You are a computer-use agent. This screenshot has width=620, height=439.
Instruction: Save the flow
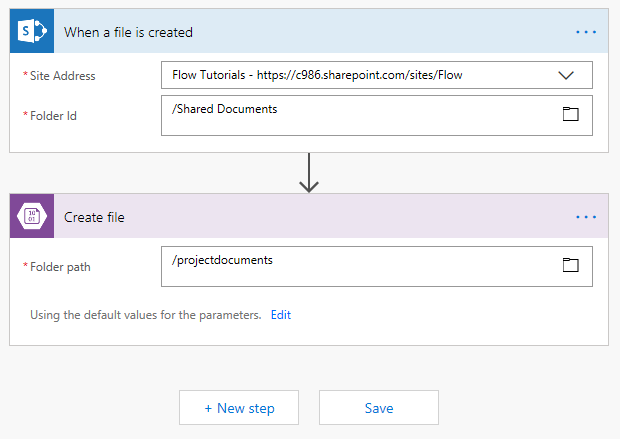(x=379, y=408)
